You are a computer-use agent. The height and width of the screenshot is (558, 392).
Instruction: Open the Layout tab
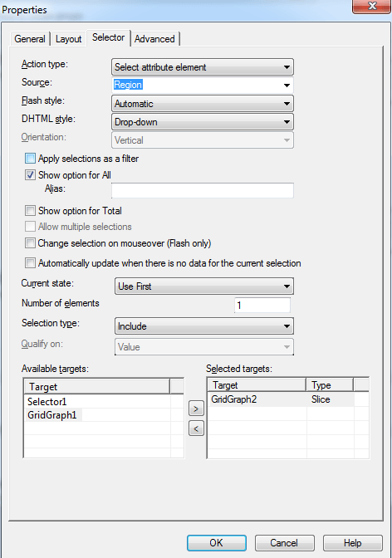click(x=68, y=39)
